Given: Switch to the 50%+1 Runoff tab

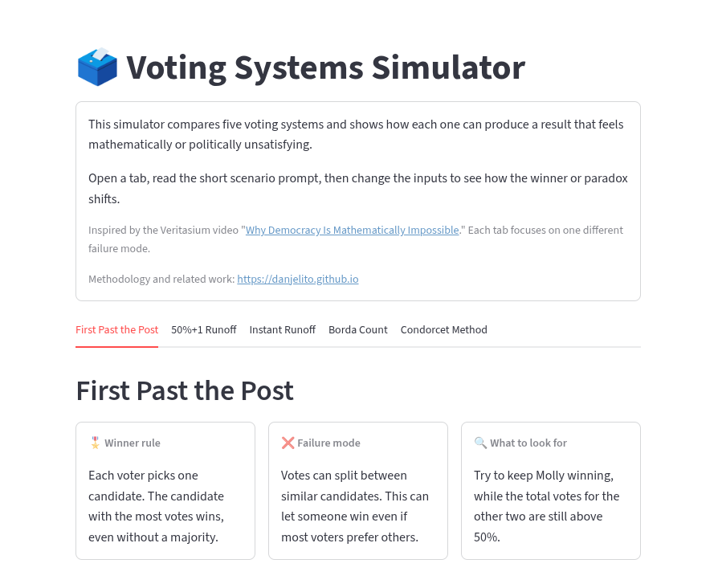Looking at the screenshot, I should pos(203,329).
